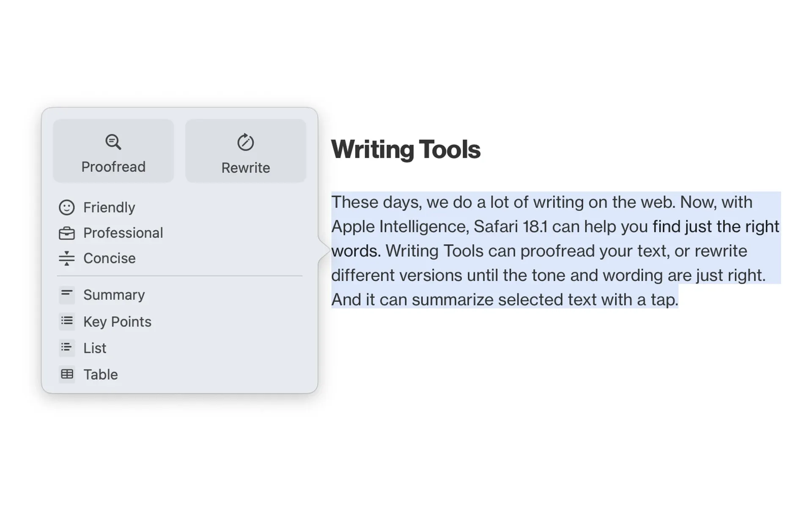
Task: Choose Summary from the Writing Tools menu
Action: [114, 294]
